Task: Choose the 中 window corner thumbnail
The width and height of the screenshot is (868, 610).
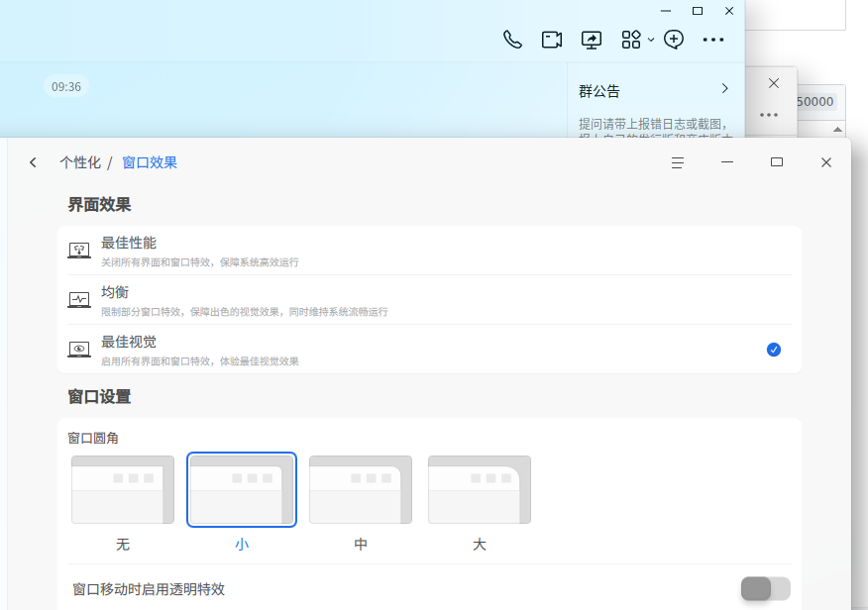Action: [361, 489]
